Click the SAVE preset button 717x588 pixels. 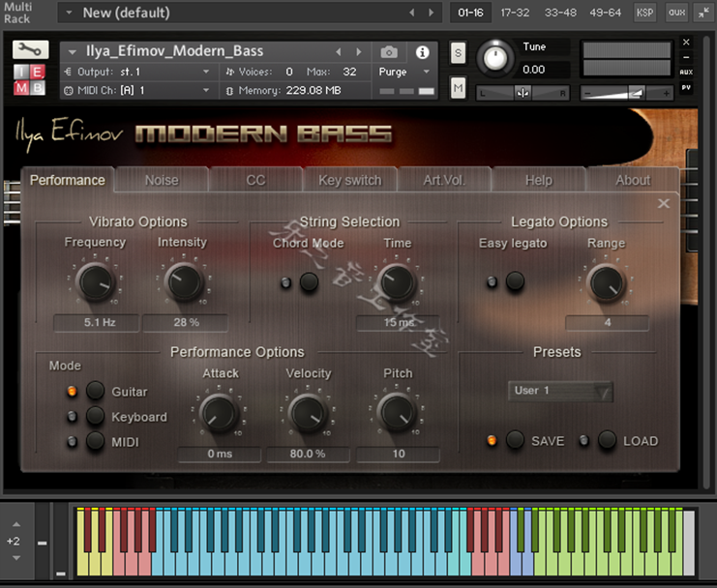[515, 440]
